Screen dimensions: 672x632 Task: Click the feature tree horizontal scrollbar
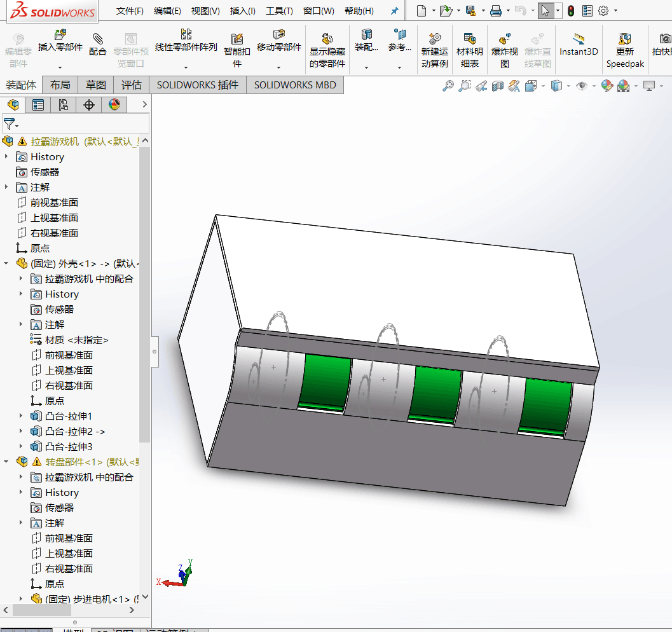tap(43, 610)
